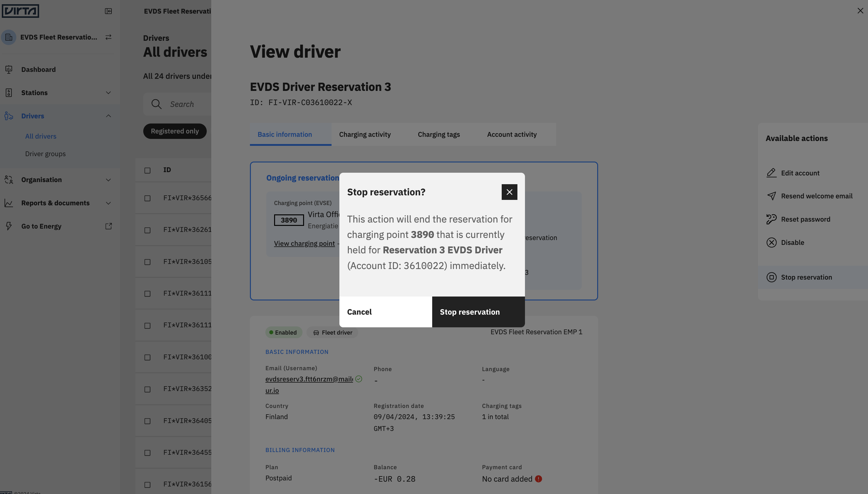Click the 3890 charging point badge

pos(289,220)
